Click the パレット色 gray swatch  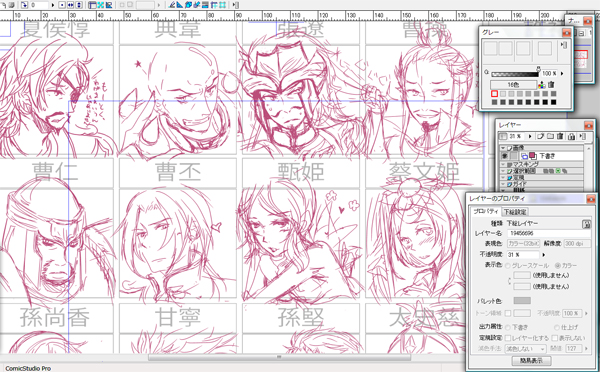[x=522, y=301]
